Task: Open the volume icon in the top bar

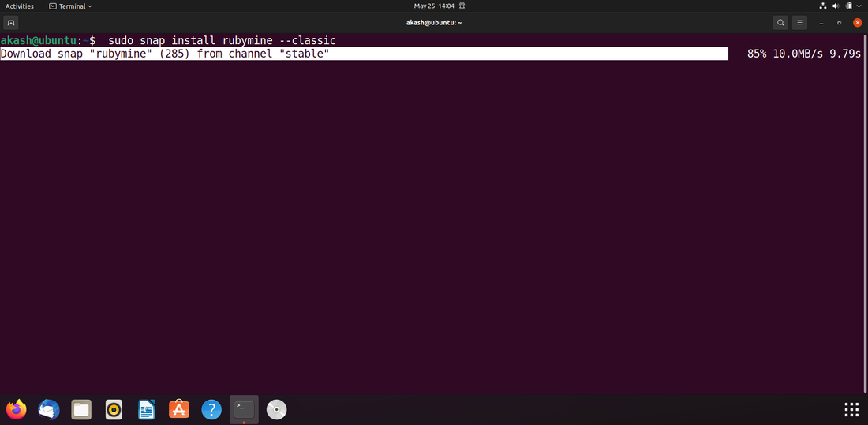Action: 836,6
